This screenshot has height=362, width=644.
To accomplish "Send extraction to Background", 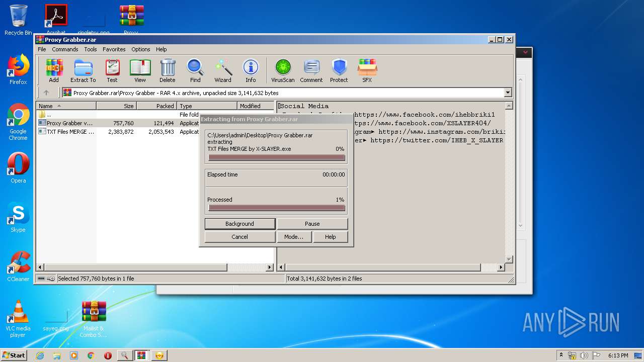I will (240, 224).
